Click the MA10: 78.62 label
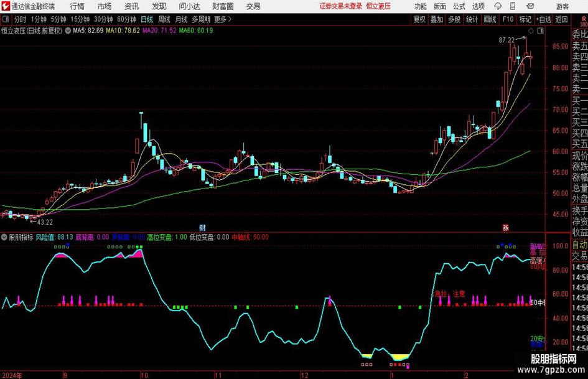 click(x=123, y=30)
